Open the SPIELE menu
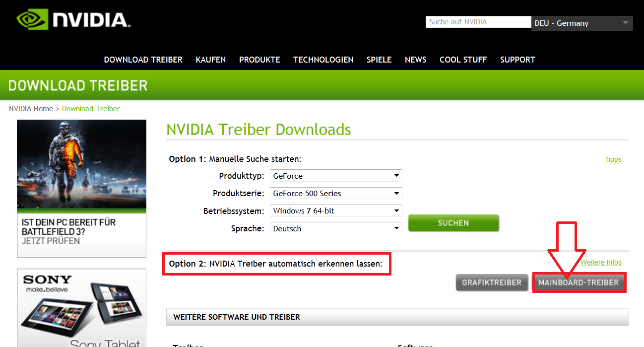The image size is (644, 347). [379, 60]
